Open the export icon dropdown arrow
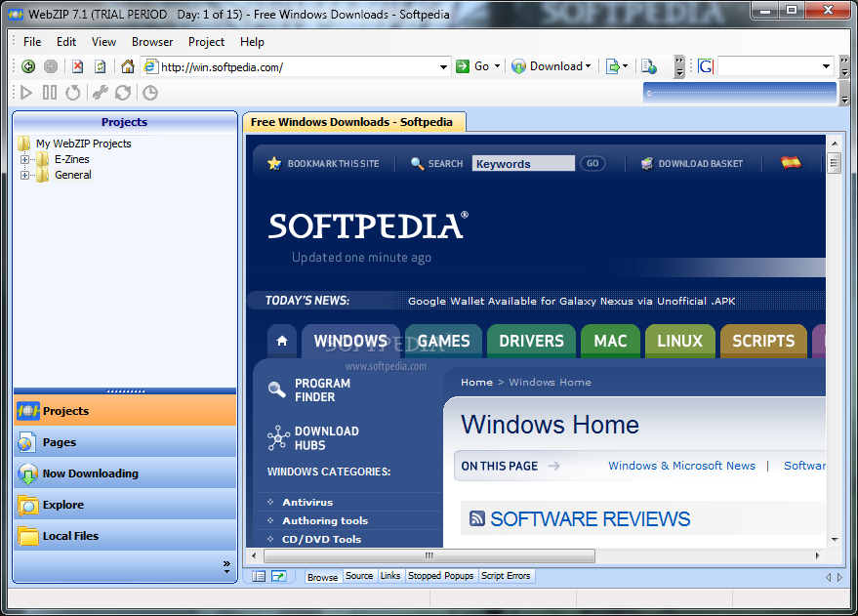Viewport: 858px width, 616px height. (625, 66)
